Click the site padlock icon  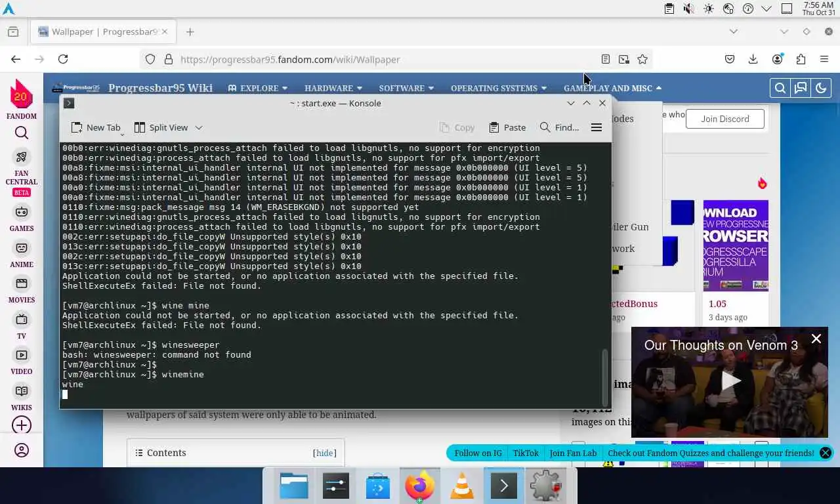tap(168, 59)
